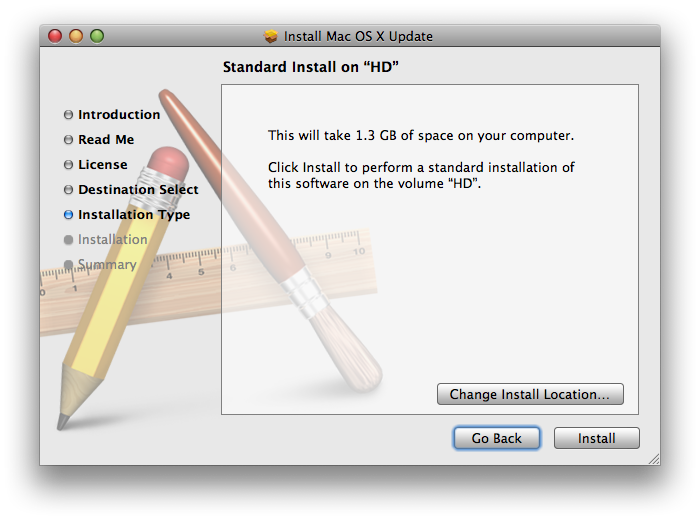
Task: Click the green zoom window button
Action: pyautogui.click(x=97, y=36)
